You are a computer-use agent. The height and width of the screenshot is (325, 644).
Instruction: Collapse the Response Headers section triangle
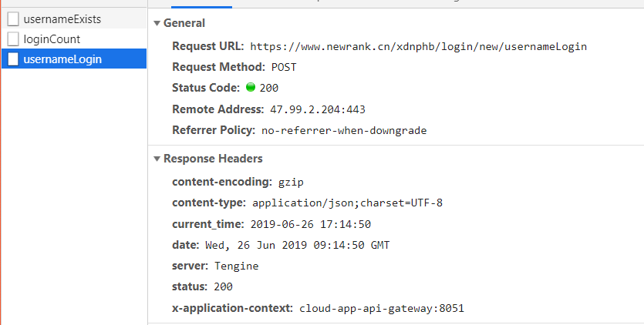[x=157, y=159]
